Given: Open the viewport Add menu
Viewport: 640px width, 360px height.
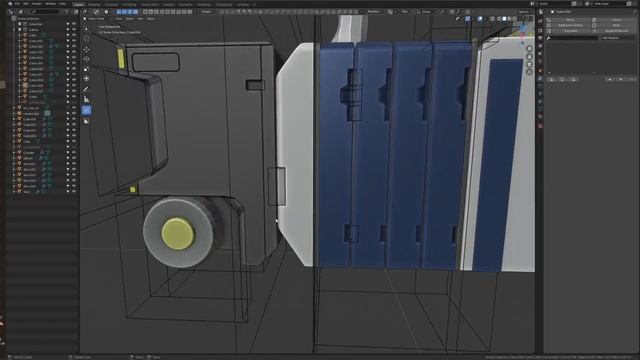Looking at the screenshot, I should click(x=140, y=19).
